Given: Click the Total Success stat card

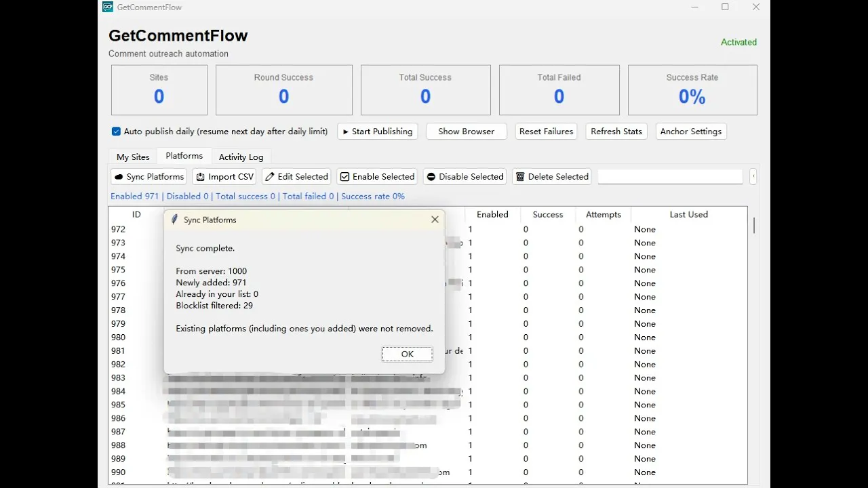Looking at the screenshot, I should pyautogui.click(x=426, y=90).
